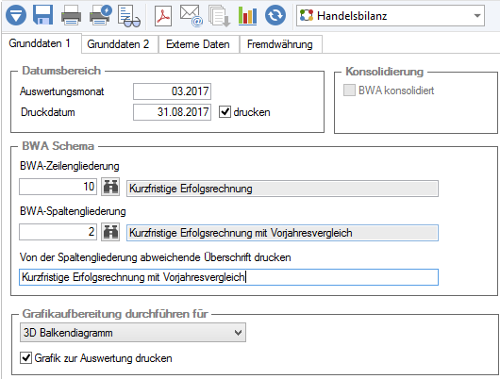The width and height of the screenshot is (500, 379).
Task: Open the Fremdwährung tab
Action: [281, 44]
